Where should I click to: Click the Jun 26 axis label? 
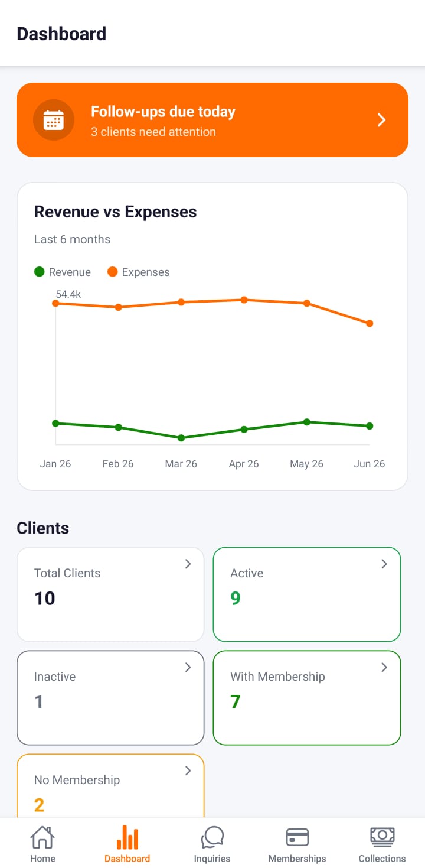pos(370,464)
